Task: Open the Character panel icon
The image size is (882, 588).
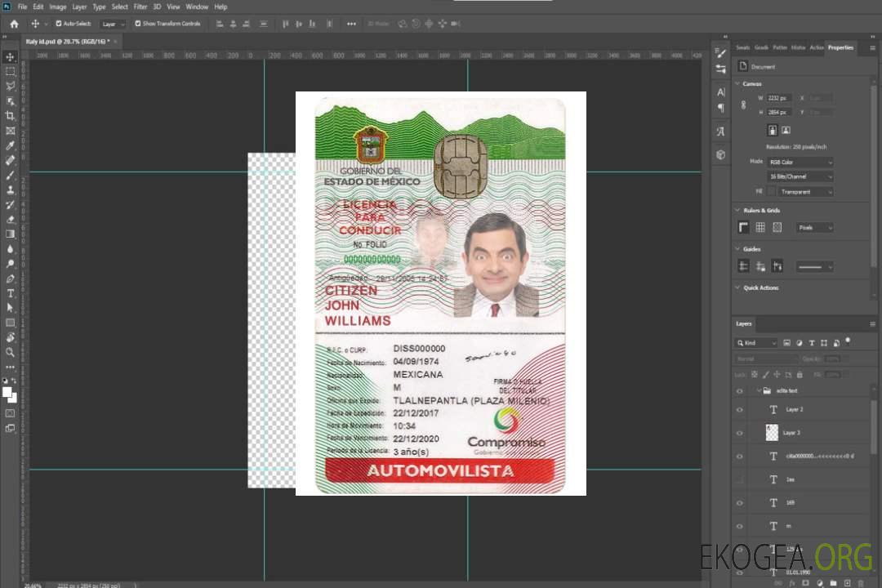Action: (x=720, y=91)
